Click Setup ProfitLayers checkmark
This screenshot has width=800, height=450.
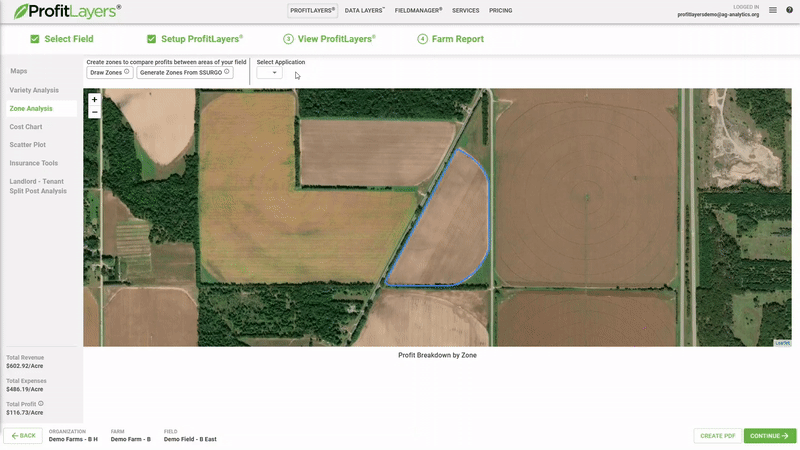(x=152, y=39)
